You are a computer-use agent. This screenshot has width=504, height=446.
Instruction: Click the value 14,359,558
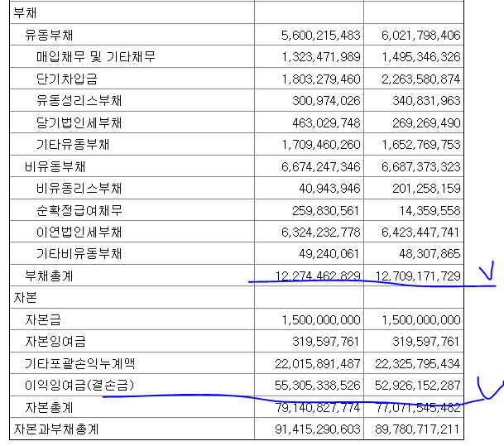point(430,210)
